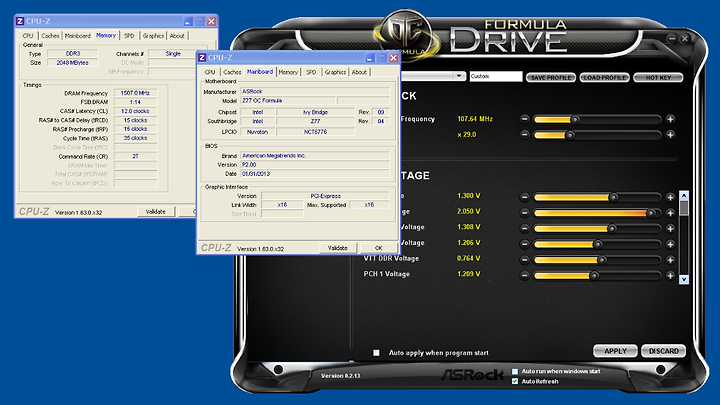Open the profile dropdown in Formula Drive
The image size is (720, 405).
tap(459, 76)
